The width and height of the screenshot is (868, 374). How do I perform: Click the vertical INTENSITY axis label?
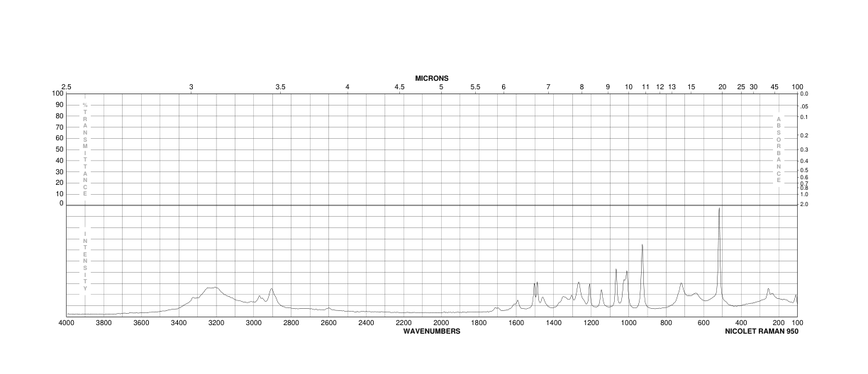point(85,261)
